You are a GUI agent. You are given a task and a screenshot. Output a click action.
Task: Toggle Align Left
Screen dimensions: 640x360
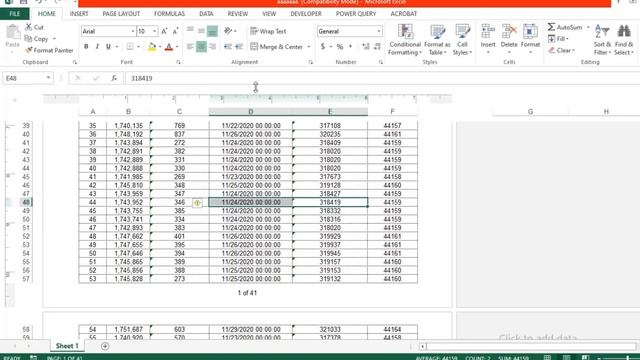tap(190, 47)
